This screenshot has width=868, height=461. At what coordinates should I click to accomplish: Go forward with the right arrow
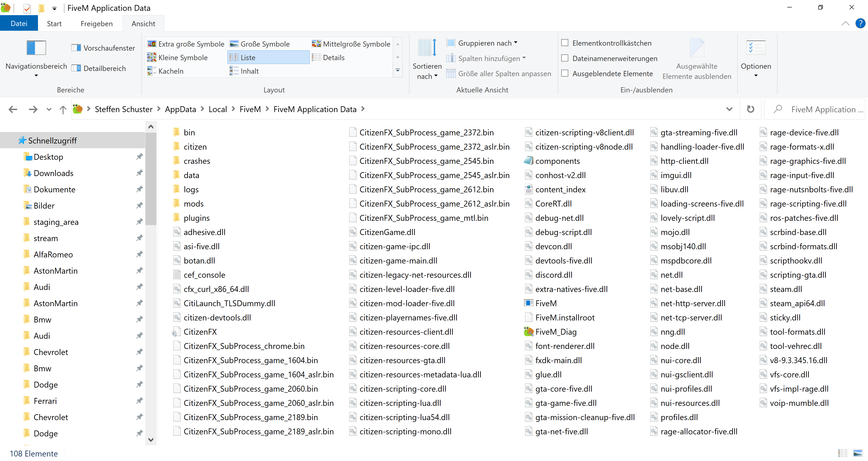(33, 109)
